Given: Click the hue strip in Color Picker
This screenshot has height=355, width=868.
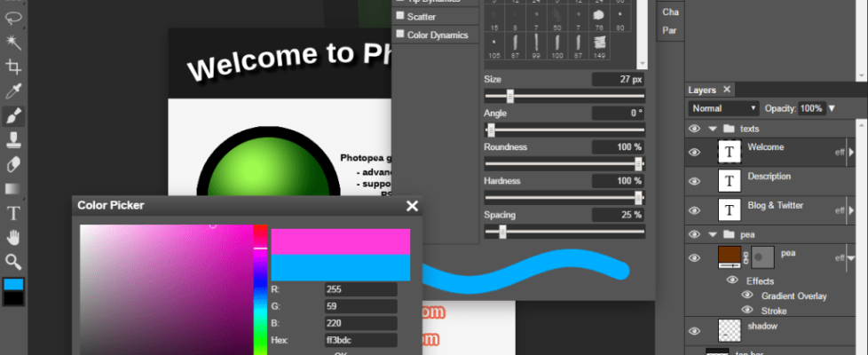Looking at the screenshot, I should pos(260,289).
